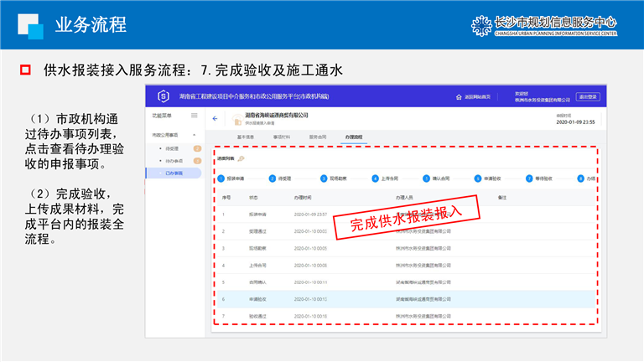Open the 服务合同 tab

(318, 136)
